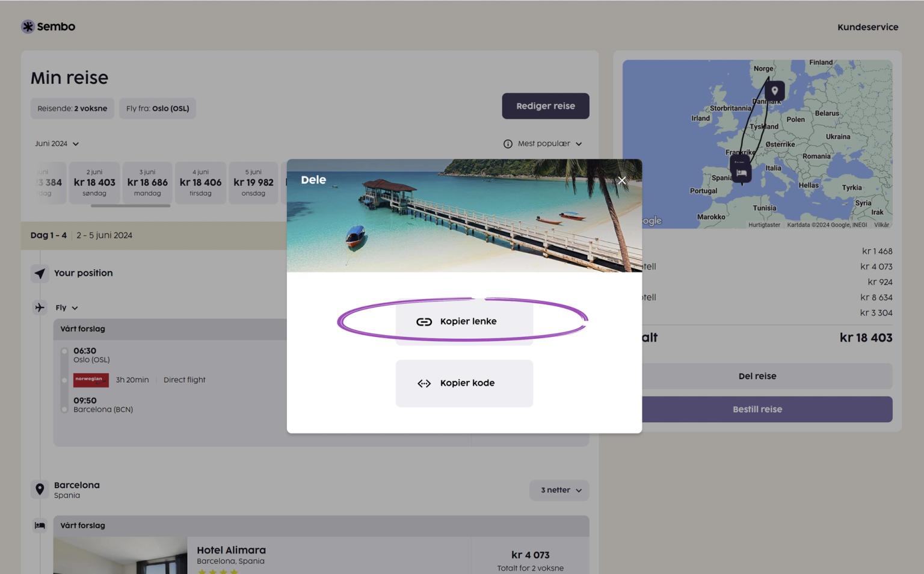Click the map pin marker over Norway
924x574 pixels.
coord(775,91)
